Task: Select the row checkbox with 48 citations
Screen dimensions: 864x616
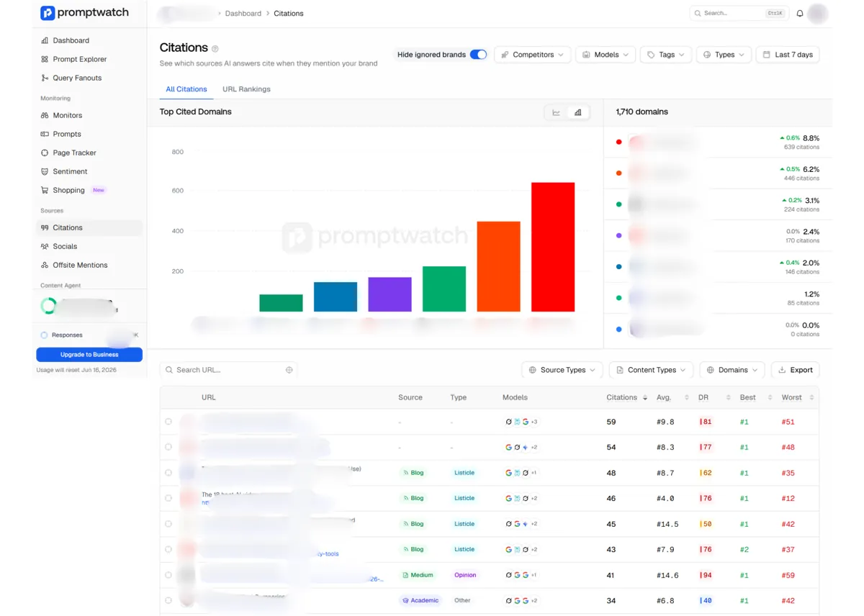Action: 168,473
